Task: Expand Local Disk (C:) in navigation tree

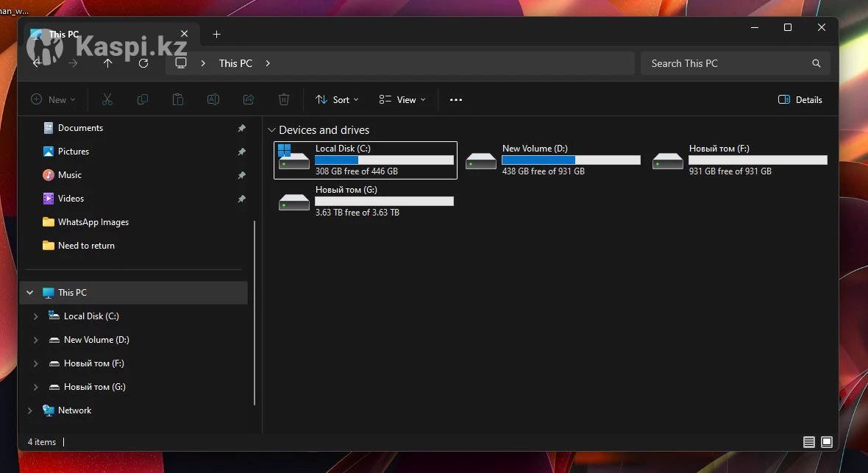Action: click(35, 316)
